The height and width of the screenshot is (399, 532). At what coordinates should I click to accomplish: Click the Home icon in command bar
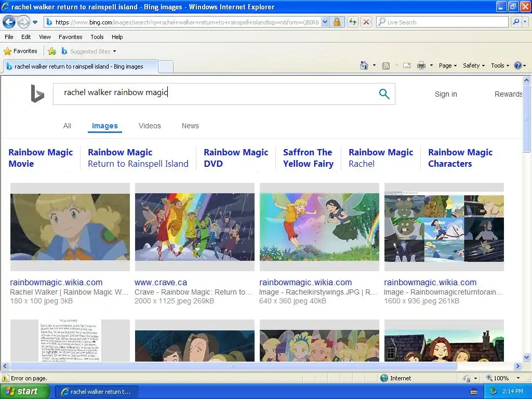click(x=364, y=65)
